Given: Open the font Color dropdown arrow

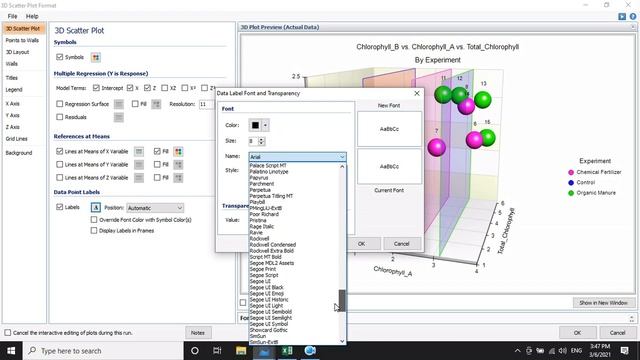Looking at the screenshot, I should point(265,125).
